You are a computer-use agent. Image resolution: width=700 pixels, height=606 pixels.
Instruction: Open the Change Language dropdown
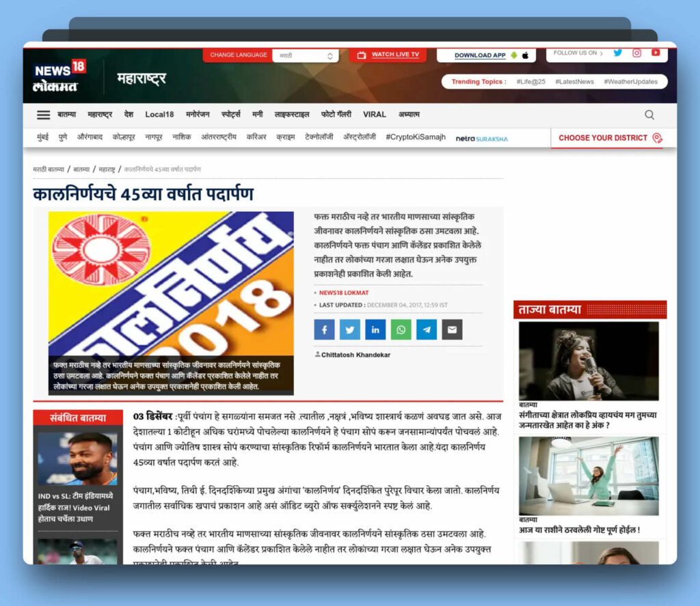(x=305, y=55)
